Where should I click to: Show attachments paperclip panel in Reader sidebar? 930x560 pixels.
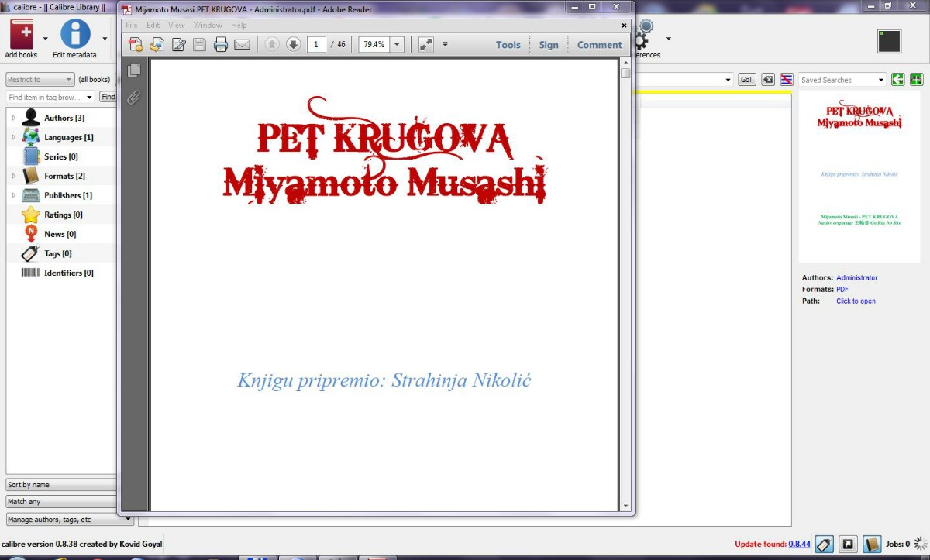(134, 97)
